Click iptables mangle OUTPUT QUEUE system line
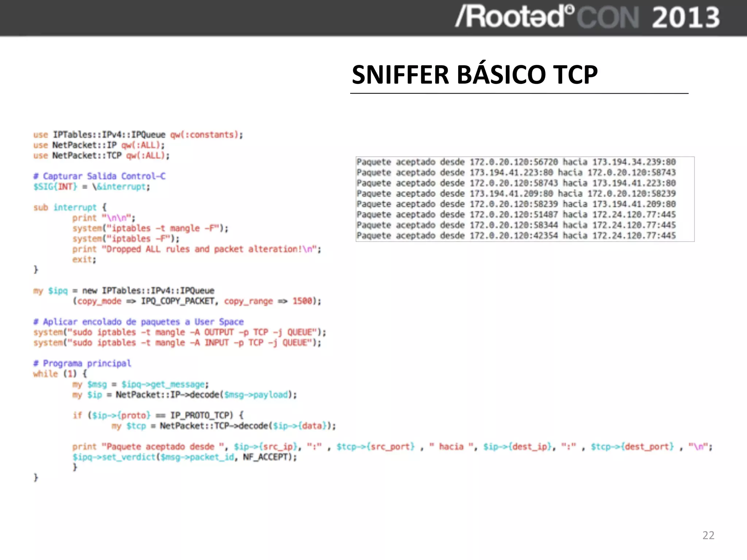The image size is (747, 560). point(179,332)
